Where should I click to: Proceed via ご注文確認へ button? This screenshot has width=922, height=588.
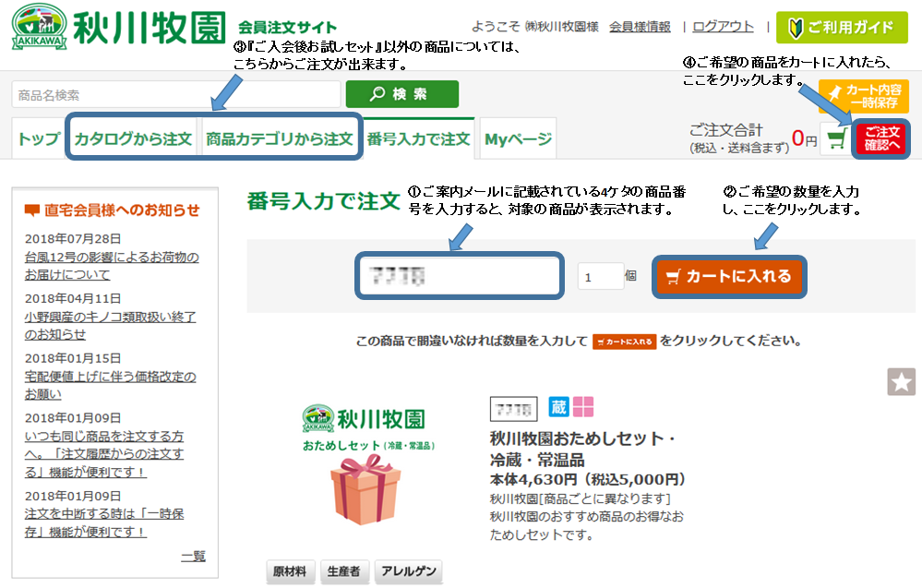tap(880, 138)
